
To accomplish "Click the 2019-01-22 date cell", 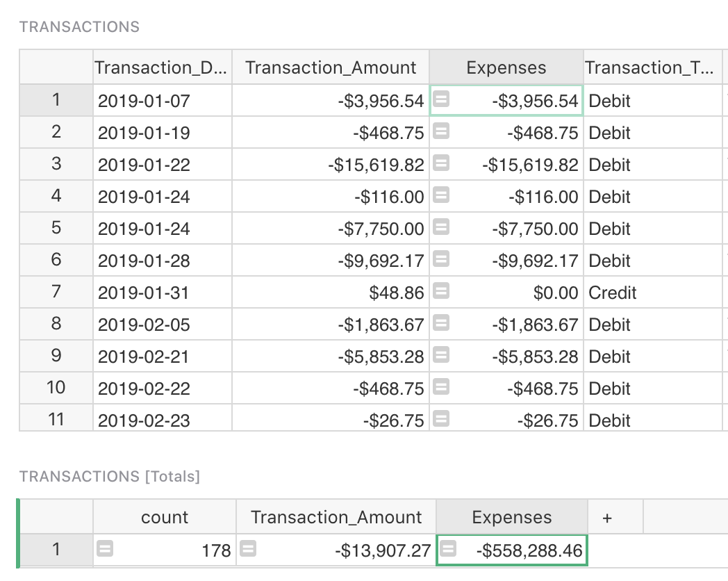I will 144,165.
